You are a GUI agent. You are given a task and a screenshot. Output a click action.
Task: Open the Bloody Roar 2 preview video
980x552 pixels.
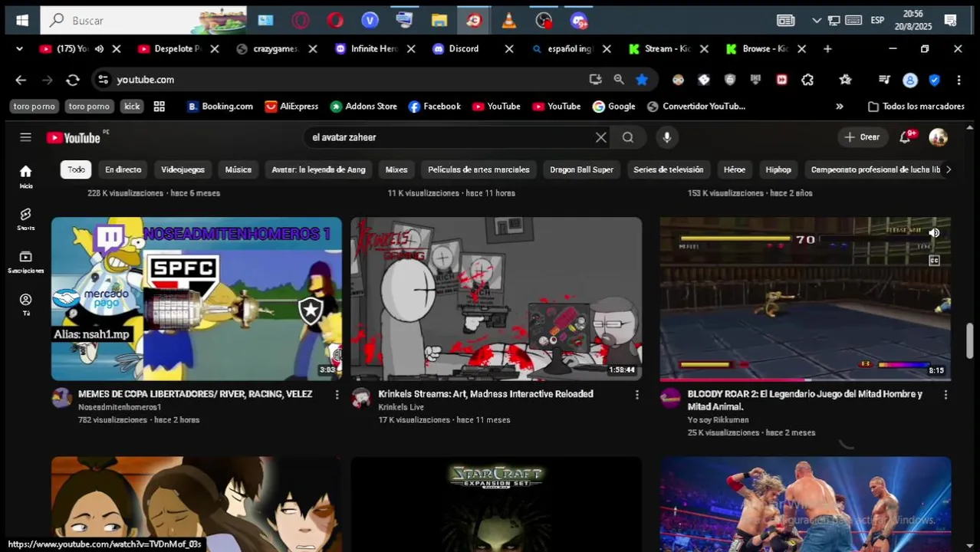(x=805, y=299)
